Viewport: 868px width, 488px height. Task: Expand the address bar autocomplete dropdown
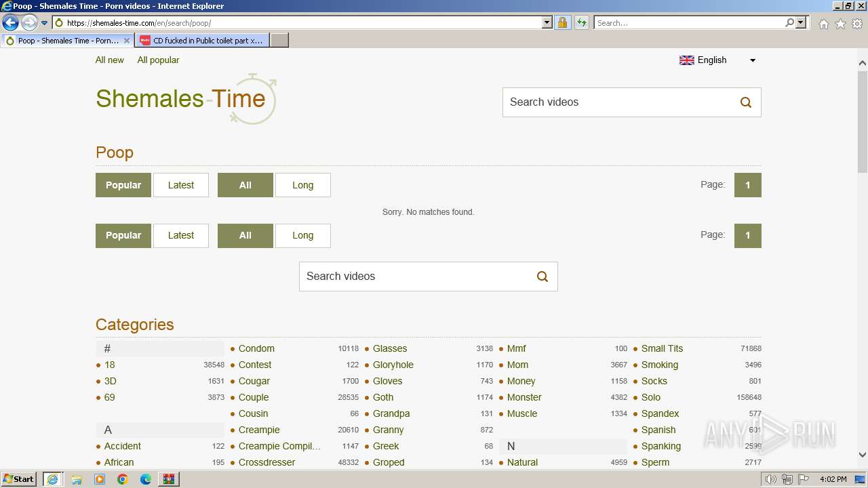pos(547,23)
